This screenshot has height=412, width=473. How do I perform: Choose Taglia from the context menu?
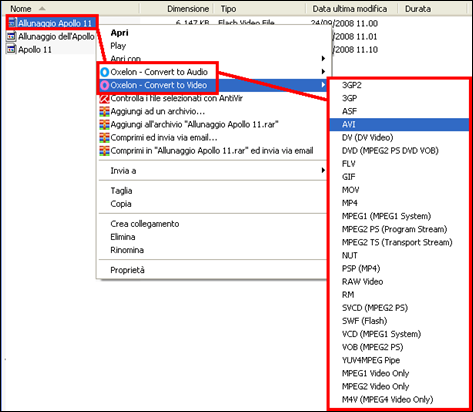(121, 191)
